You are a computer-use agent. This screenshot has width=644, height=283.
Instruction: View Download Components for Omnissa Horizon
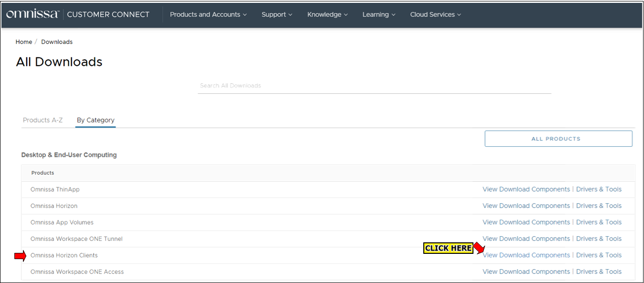tap(526, 206)
